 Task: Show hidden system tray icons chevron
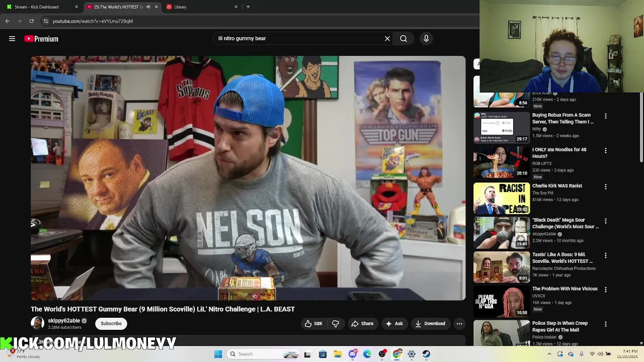point(549,354)
